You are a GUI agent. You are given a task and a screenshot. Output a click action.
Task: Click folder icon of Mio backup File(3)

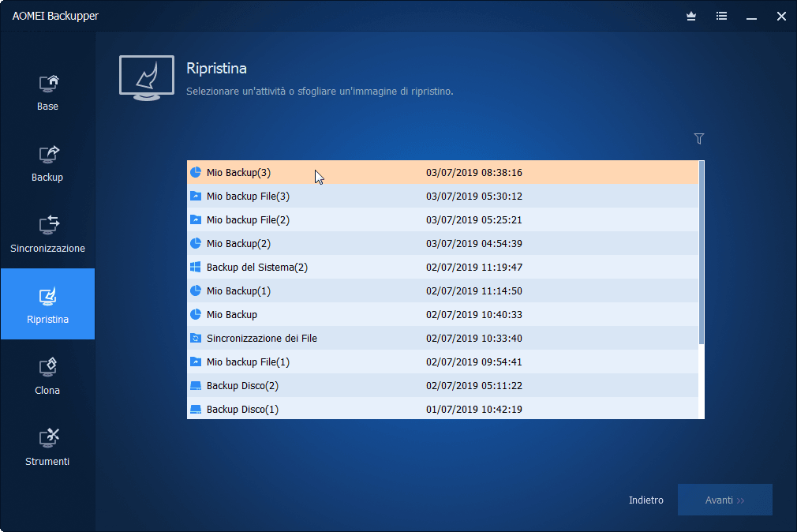point(196,196)
